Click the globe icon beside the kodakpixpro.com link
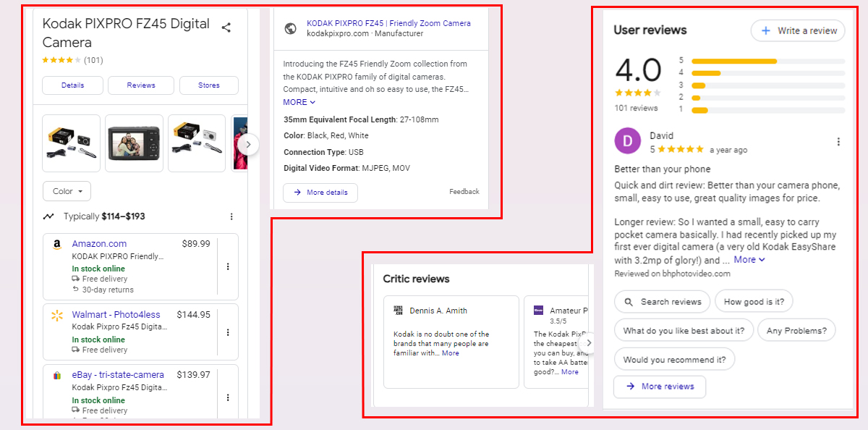The width and height of the screenshot is (868, 430). [290, 27]
